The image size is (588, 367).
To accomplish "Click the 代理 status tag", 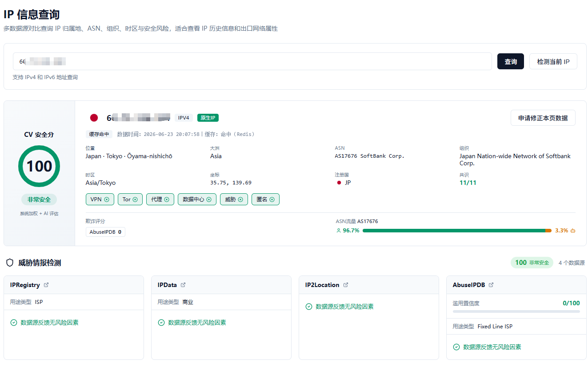I will pos(160,199).
